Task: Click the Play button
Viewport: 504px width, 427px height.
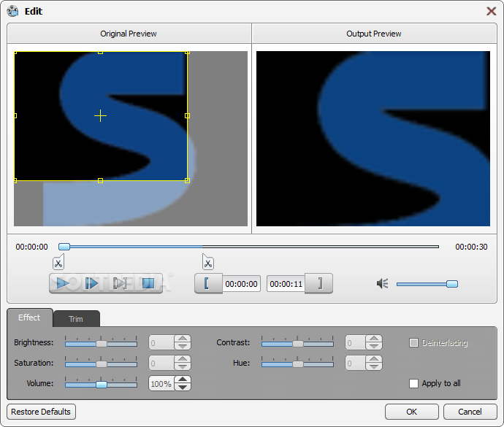Action: click(x=63, y=283)
